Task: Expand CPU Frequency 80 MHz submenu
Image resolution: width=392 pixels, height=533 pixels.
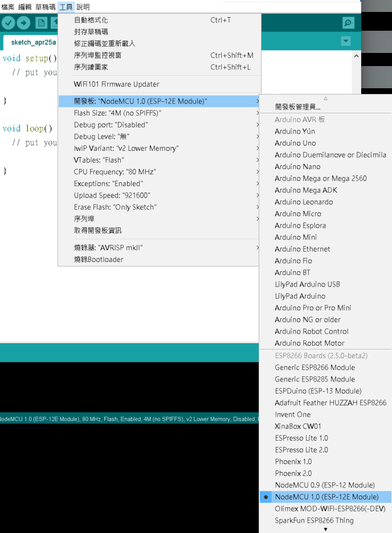Action: [160, 171]
